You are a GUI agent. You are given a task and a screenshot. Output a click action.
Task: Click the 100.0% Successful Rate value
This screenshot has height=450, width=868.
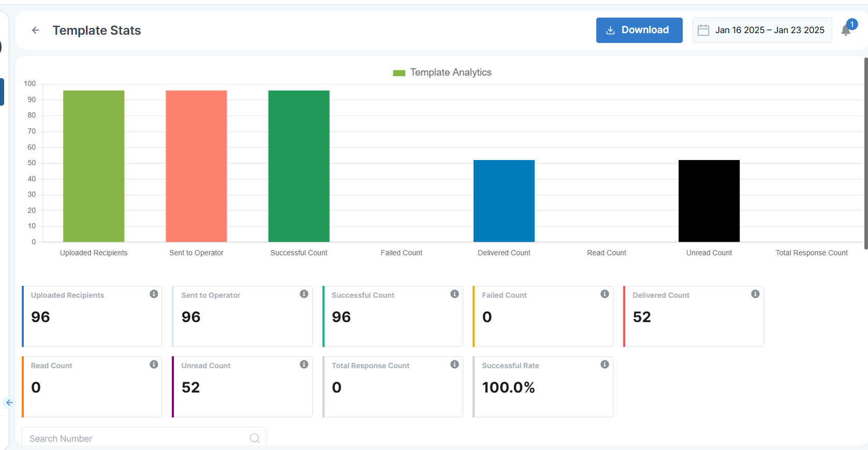[x=508, y=387]
